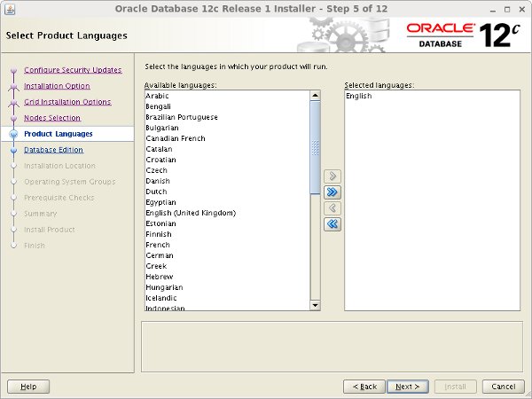Select Hebrew in Available languages
The height and width of the screenshot is (399, 532).
click(x=227, y=277)
